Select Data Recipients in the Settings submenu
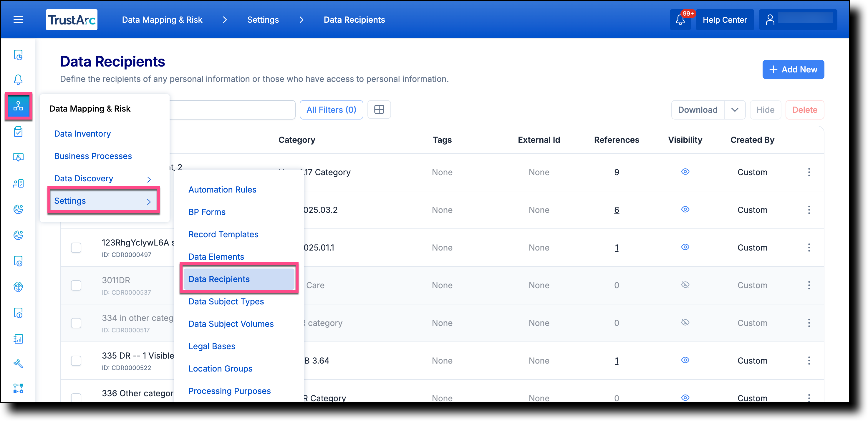The image size is (868, 421). [x=219, y=279]
